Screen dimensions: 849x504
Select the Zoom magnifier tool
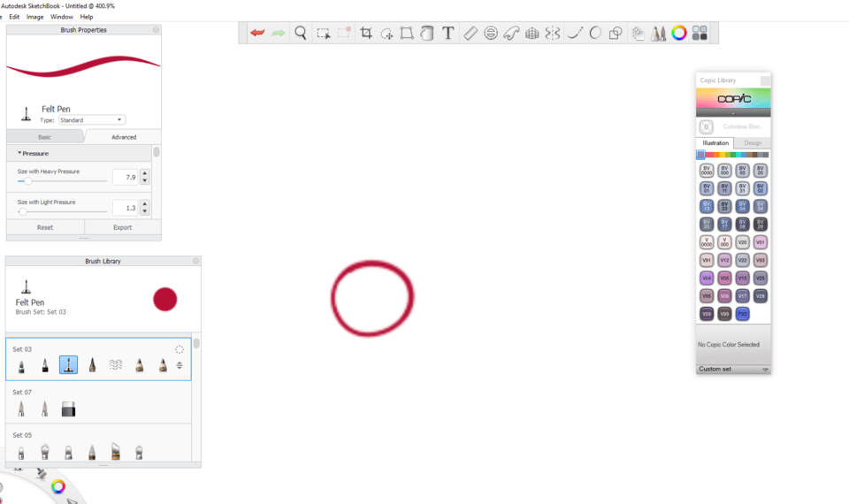[301, 33]
